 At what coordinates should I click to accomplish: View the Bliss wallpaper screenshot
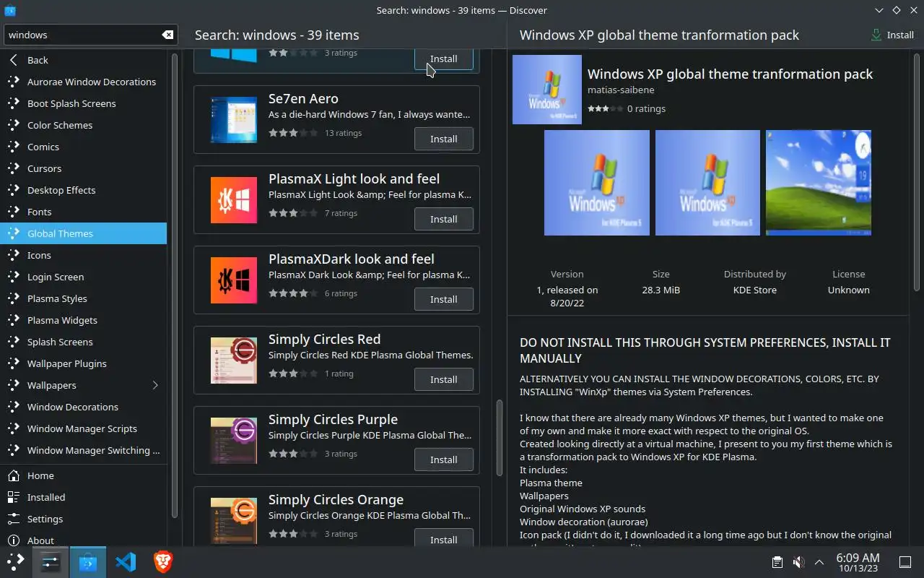819,183
